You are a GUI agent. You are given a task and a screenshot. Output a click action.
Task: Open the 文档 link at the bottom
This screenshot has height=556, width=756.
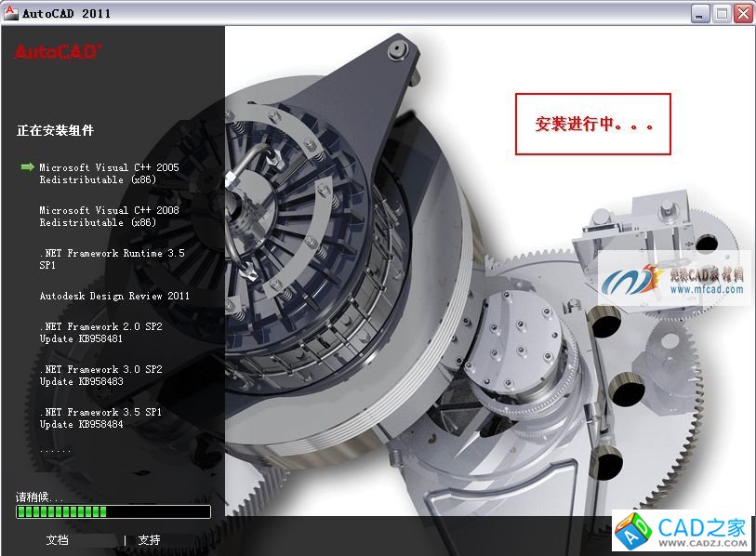[x=57, y=540]
